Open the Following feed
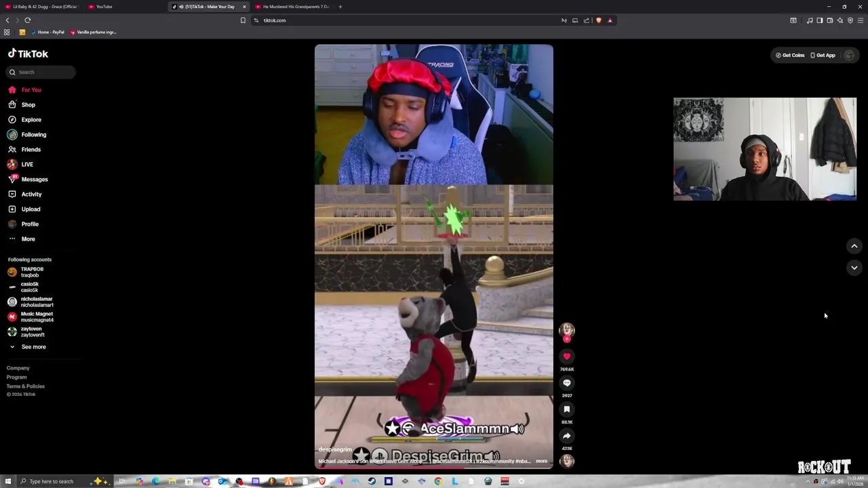 [x=27, y=134]
